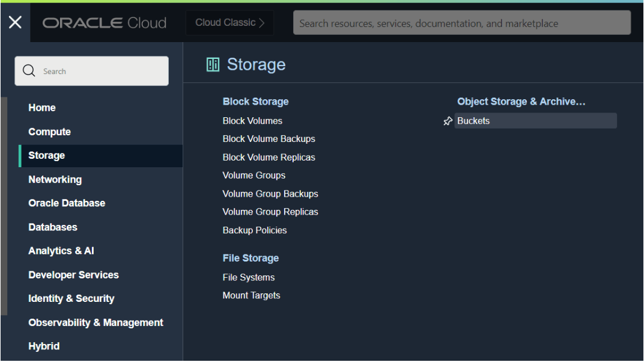Open the Backup Policies link
644x362 pixels.
pos(255,230)
